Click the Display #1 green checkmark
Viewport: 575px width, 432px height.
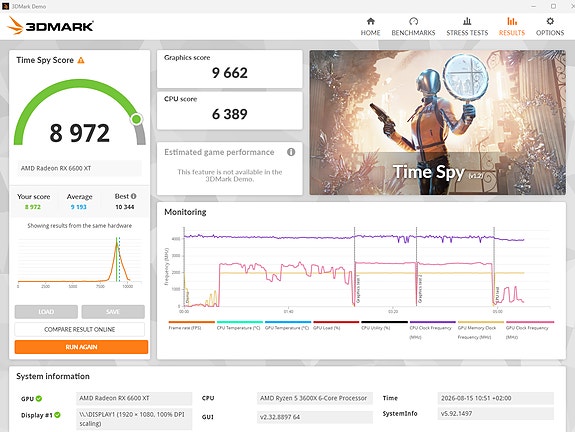(x=57, y=415)
